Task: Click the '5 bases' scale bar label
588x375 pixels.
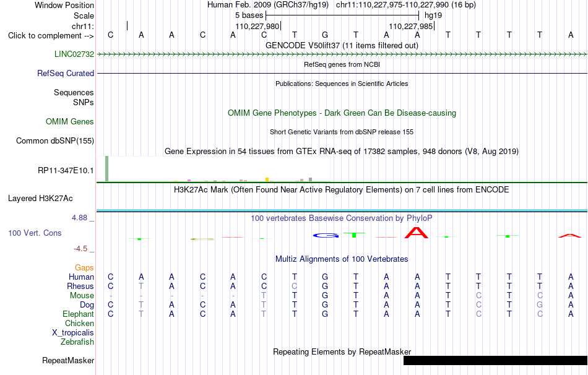Action: pyautogui.click(x=249, y=15)
